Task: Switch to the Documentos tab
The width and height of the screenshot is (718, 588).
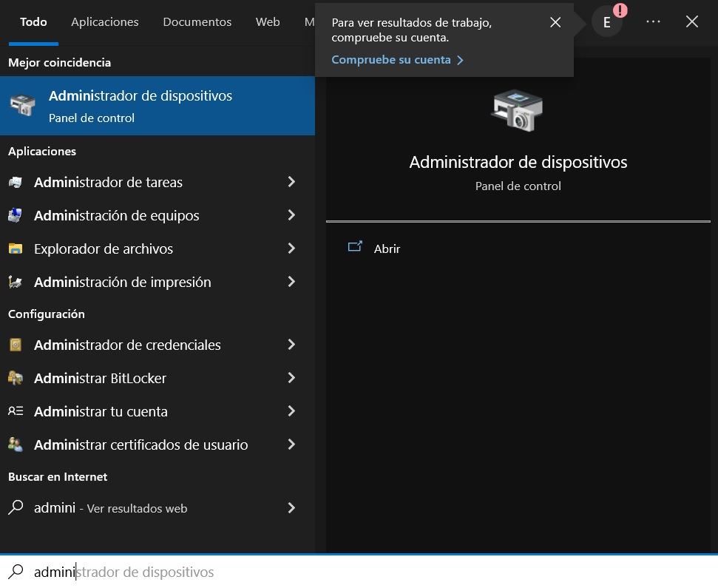Action: [197, 22]
